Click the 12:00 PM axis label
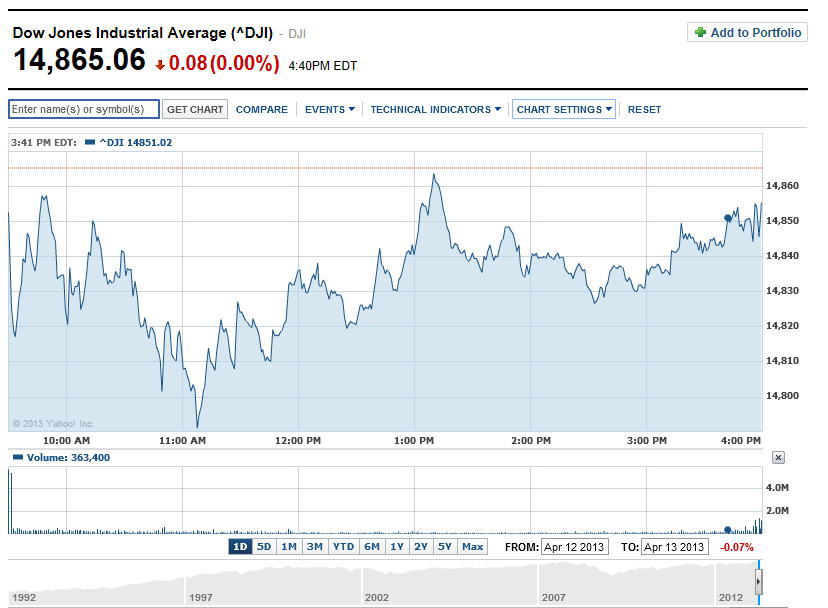This screenshot has width=828, height=608. tap(298, 440)
